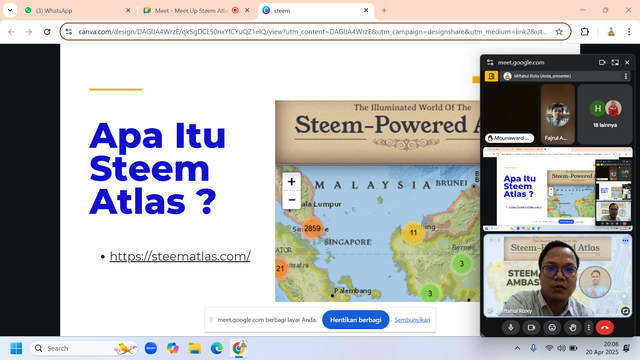
Task: Open the Chrome three-dot menu
Action: pyautogui.click(x=629, y=31)
